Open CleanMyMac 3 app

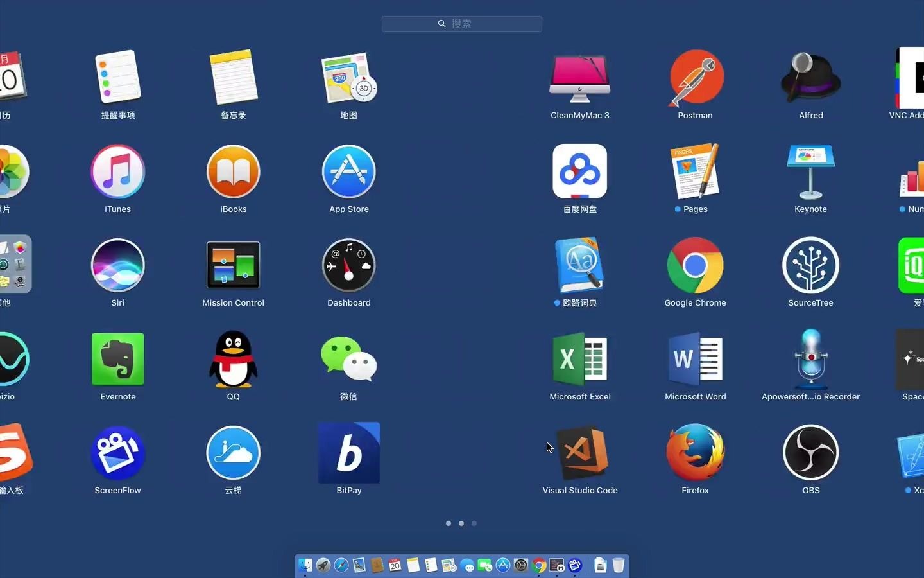(580, 78)
